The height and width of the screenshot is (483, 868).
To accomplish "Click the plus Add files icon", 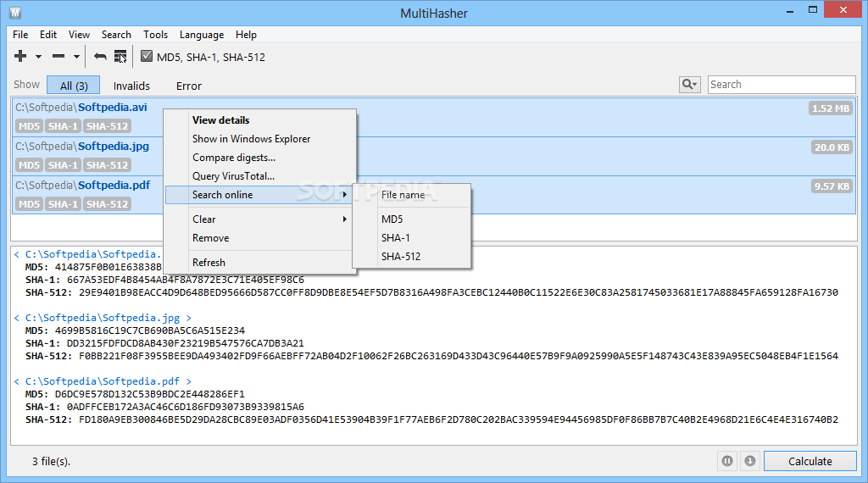I will [20, 56].
